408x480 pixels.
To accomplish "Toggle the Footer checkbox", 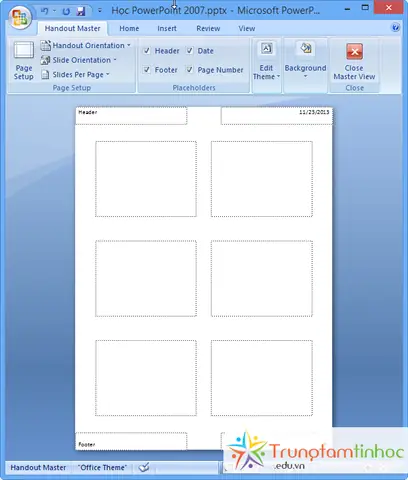I will (x=146, y=70).
